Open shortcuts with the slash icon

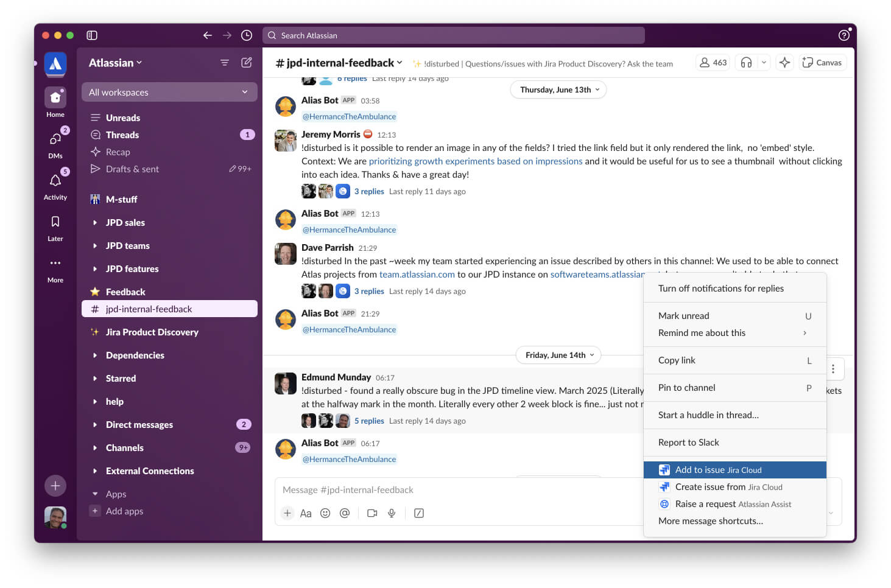click(418, 513)
